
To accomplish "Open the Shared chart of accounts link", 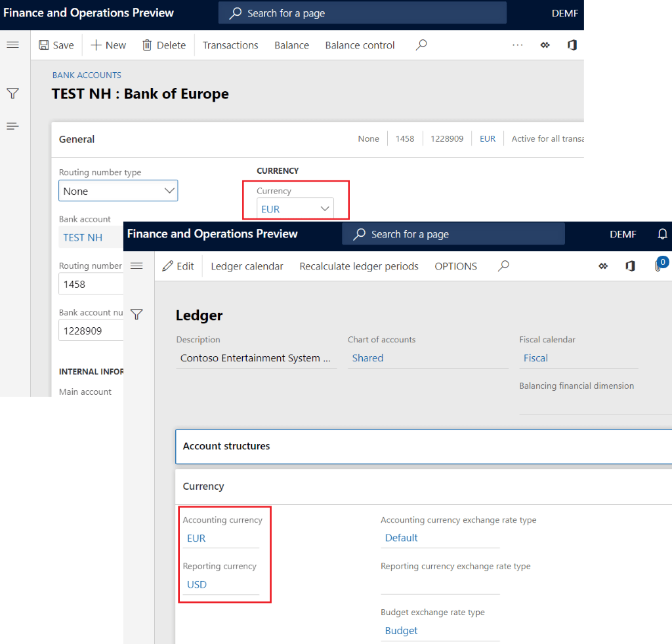I will [x=367, y=358].
